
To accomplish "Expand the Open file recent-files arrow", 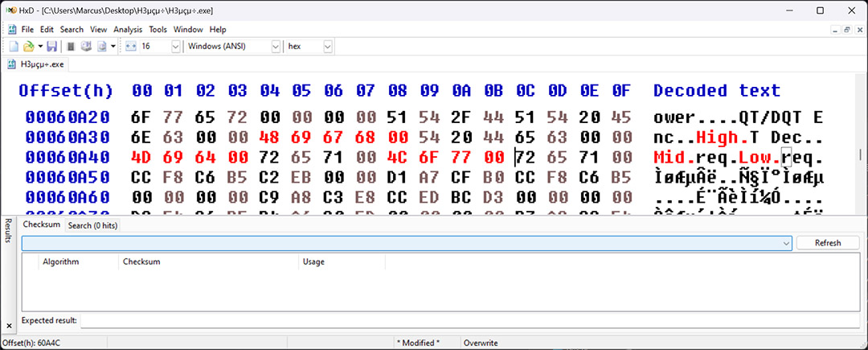I will pos(39,47).
